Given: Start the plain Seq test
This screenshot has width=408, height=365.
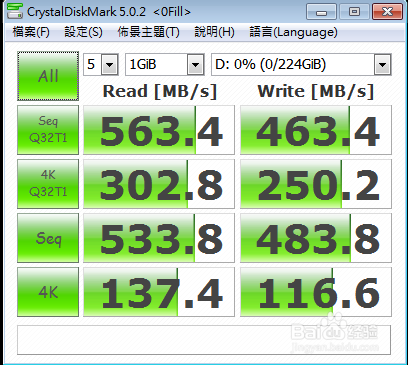Looking at the screenshot, I should [x=48, y=238].
